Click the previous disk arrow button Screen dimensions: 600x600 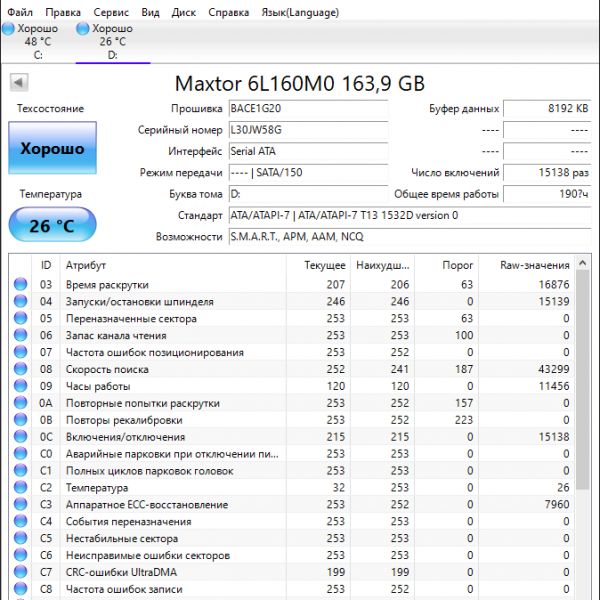pos(19,82)
